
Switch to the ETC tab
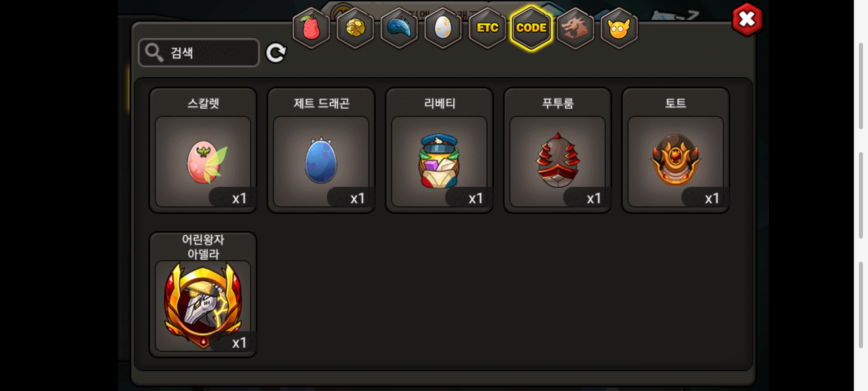click(487, 28)
